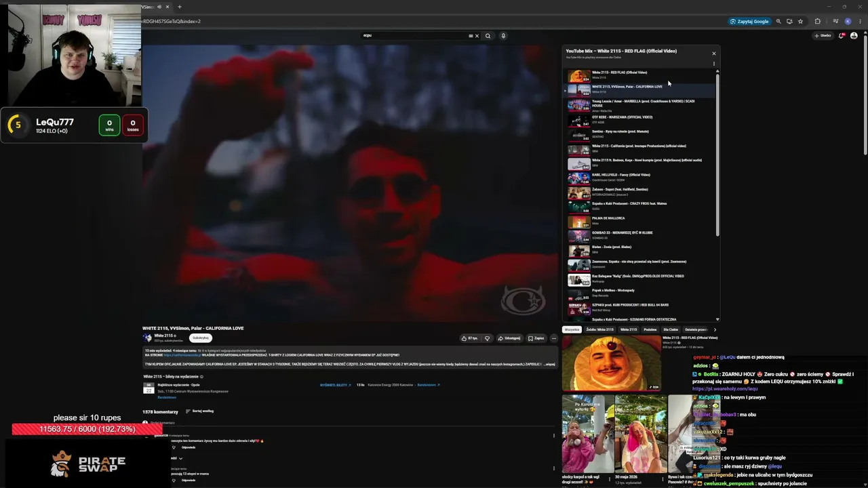Open White 2115 channel avatar
This screenshot has width=868, height=488.
pos(147,338)
